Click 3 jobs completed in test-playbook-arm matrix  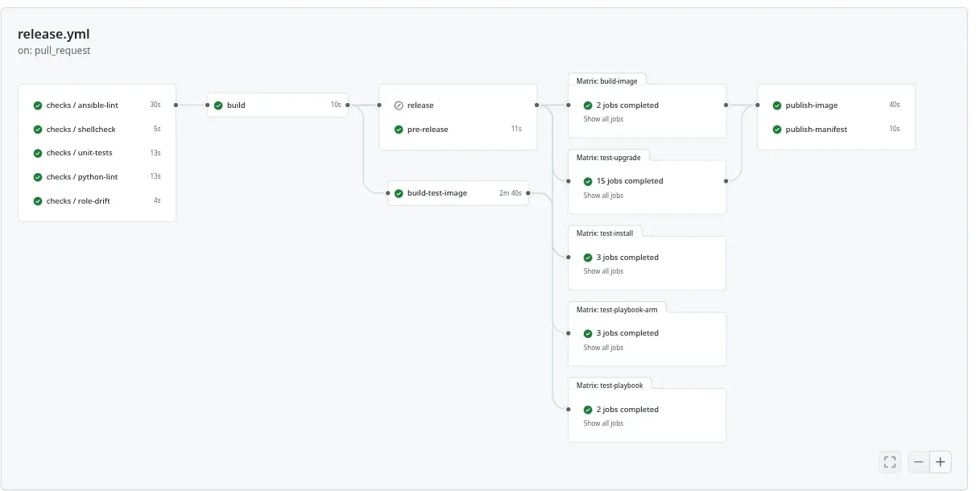tap(627, 333)
